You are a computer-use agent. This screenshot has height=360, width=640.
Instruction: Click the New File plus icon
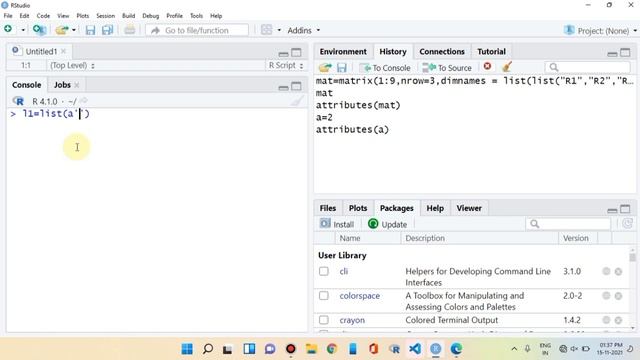point(8,29)
